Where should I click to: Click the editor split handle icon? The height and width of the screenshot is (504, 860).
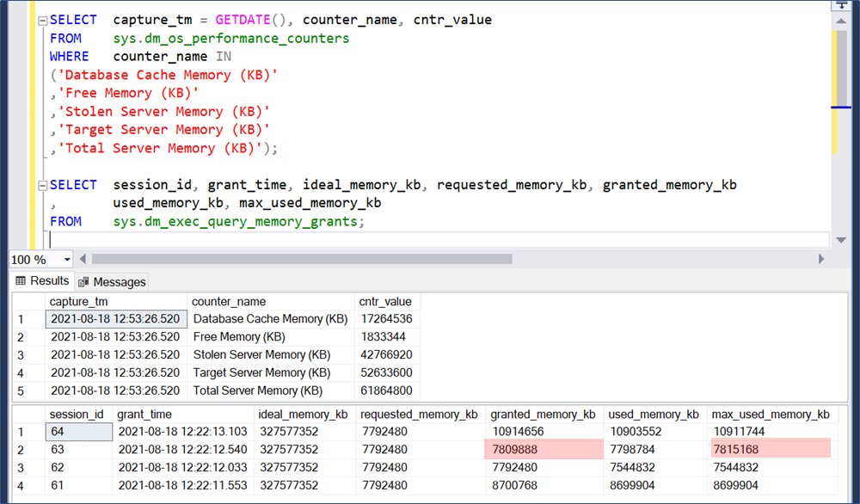[841, 5]
